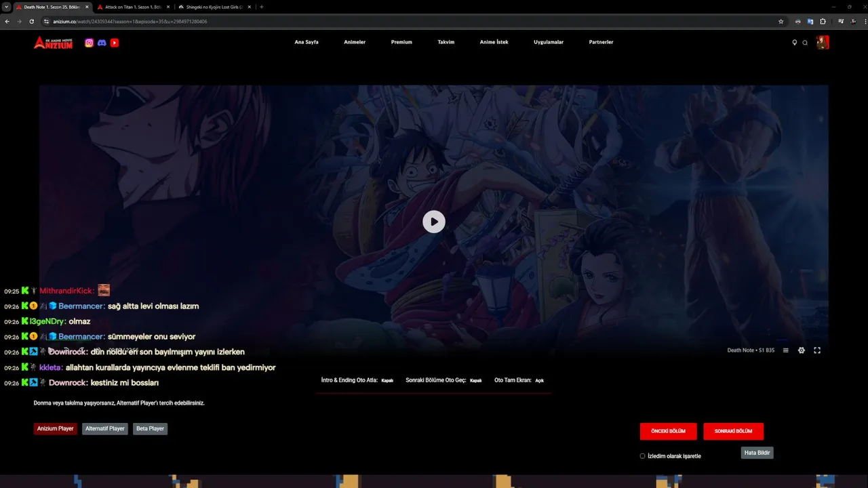868x488 pixels.
Task: Click the Hata Bildir button
Action: click(757, 453)
